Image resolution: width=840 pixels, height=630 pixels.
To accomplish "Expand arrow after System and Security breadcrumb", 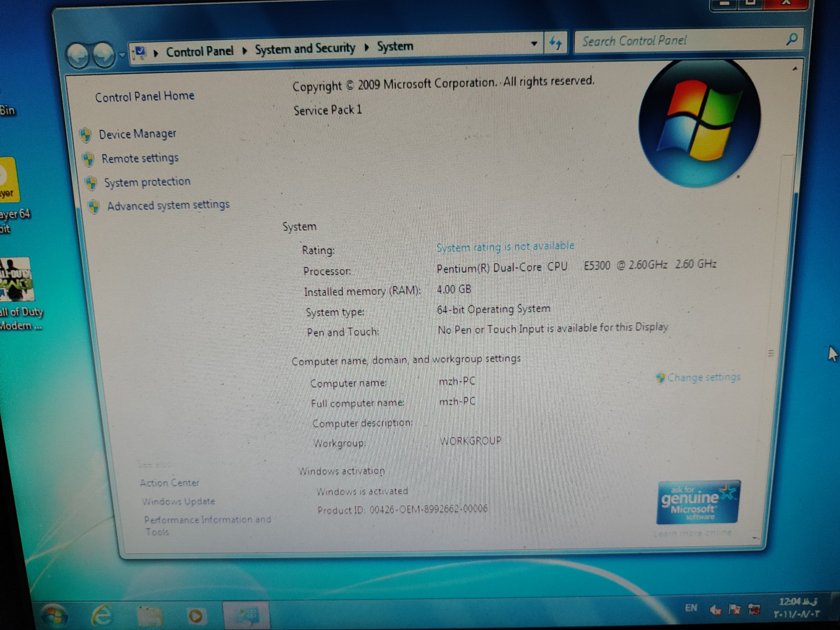I will (367, 48).
